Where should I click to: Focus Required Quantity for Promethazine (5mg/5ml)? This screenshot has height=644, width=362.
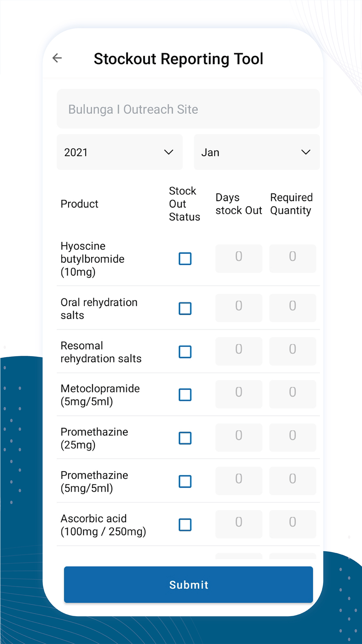[x=292, y=481]
